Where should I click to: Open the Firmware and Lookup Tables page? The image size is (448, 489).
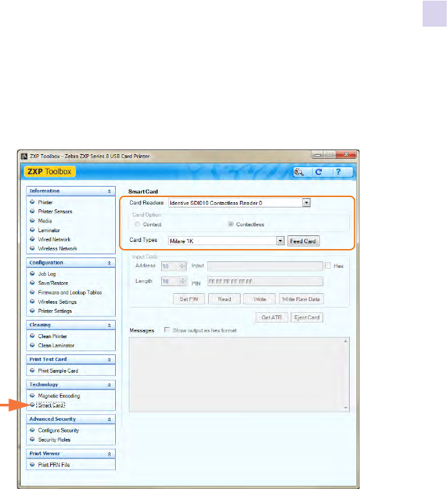70,293
